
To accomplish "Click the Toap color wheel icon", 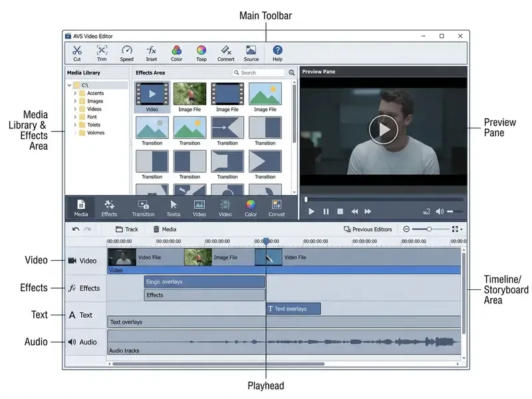I will pyautogui.click(x=201, y=53).
